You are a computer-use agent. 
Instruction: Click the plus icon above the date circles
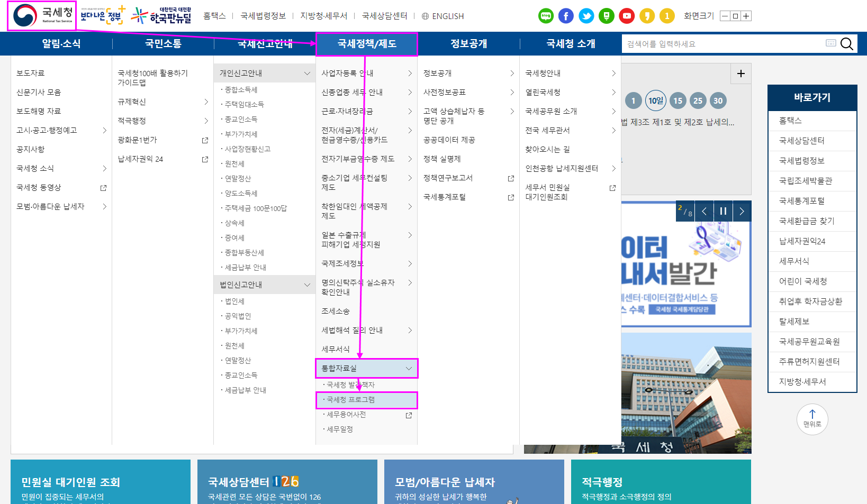coord(741,74)
